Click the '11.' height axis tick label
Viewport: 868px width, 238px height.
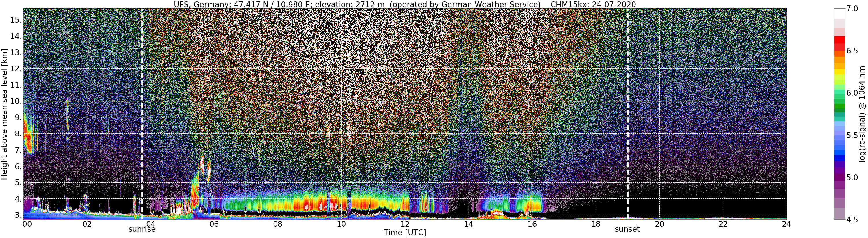16,85
